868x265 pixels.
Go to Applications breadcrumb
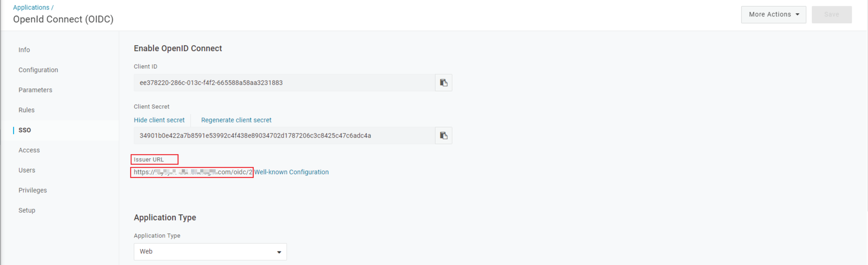click(31, 7)
